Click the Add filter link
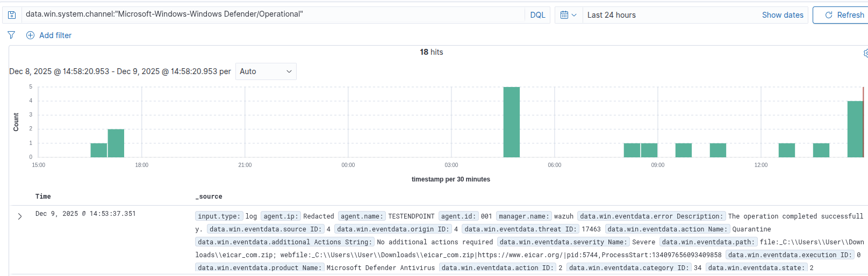 pos(55,35)
